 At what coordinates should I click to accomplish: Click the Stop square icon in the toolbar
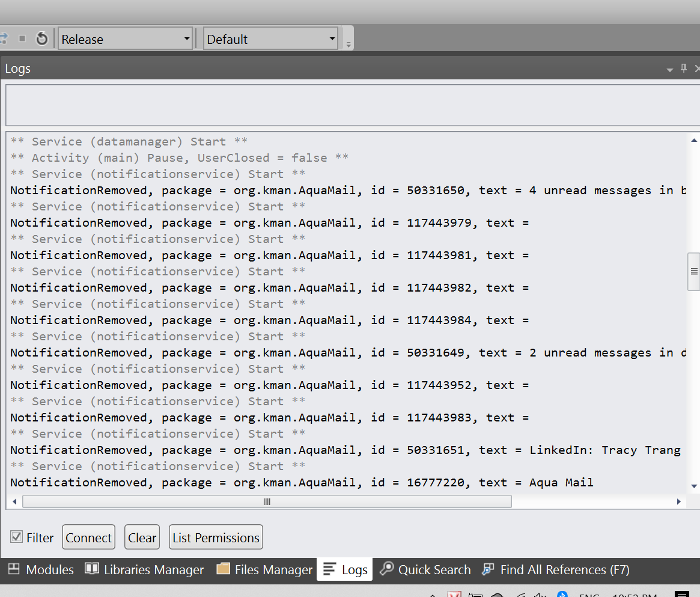coord(22,39)
